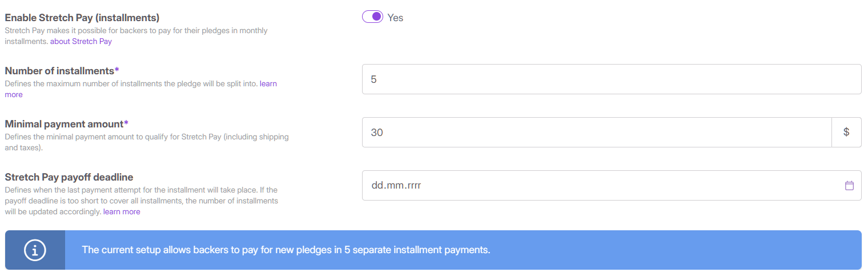Click the "Number of installments" label
Viewport: 868px width, 276px height.
(x=59, y=71)
